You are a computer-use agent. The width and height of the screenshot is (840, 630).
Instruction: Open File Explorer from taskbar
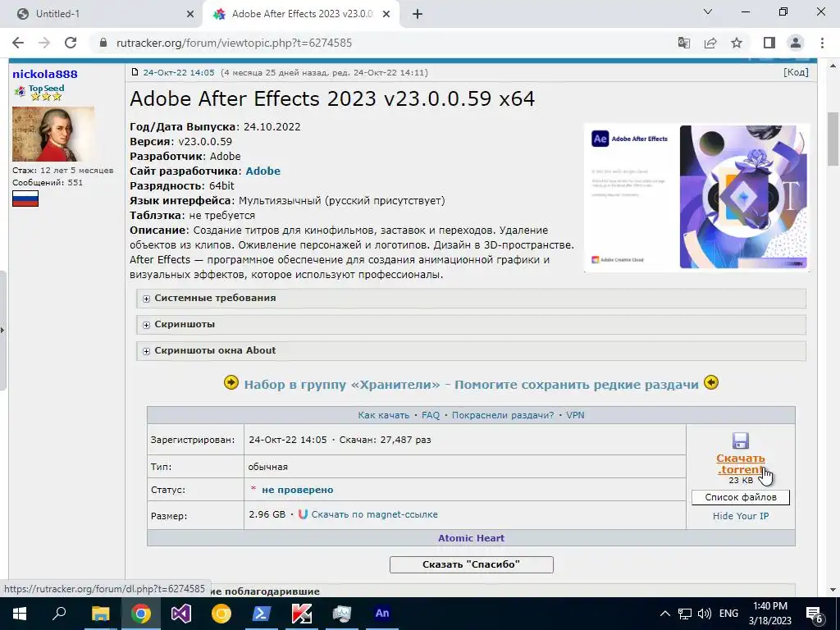pos(100,614)
